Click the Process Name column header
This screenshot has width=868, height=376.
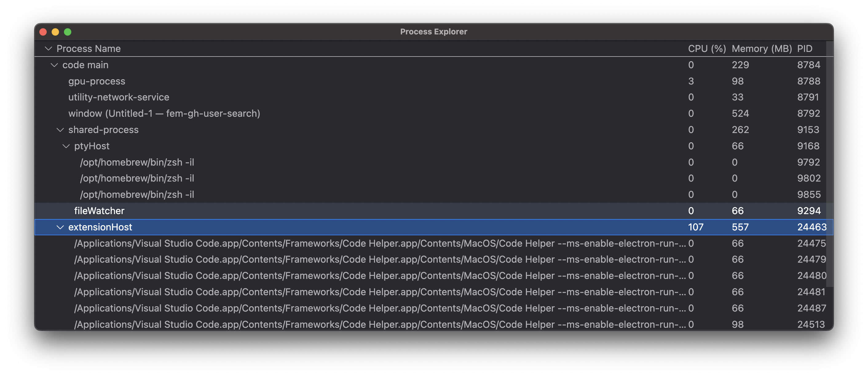click(88, 49)
